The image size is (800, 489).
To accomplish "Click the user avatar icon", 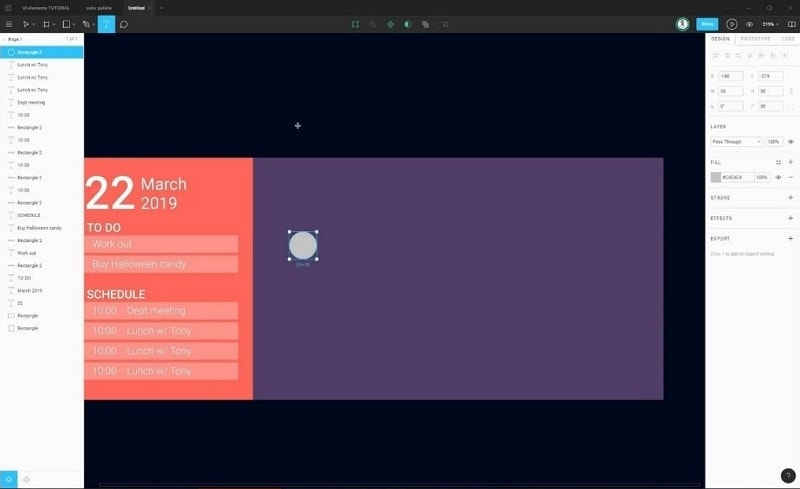I will click(x=682, y=24).
